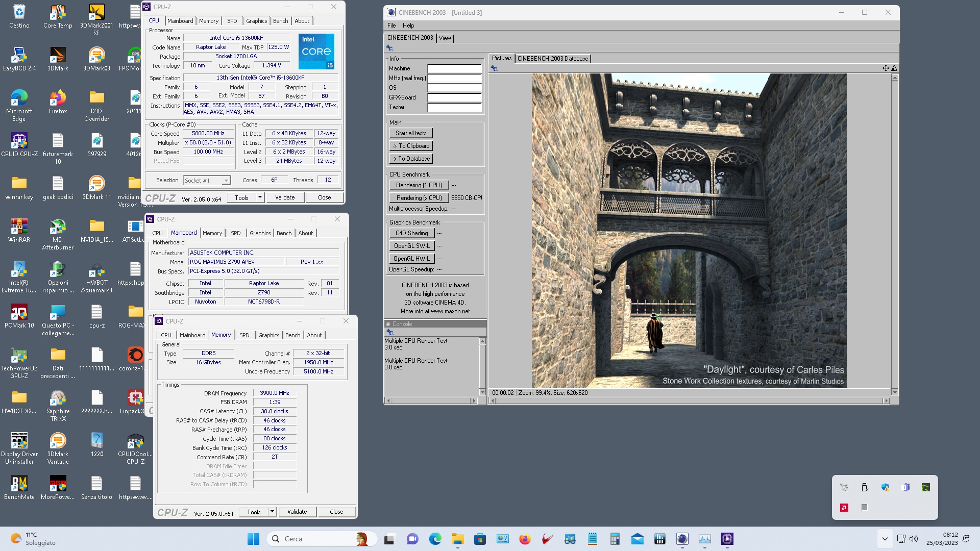Expand Tools dropdown arrow in Memory CPU-Z window

(272, 512)
